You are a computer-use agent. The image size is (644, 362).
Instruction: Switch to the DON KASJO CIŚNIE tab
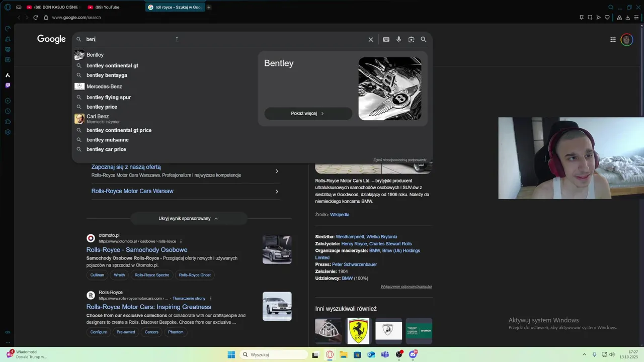53,7
